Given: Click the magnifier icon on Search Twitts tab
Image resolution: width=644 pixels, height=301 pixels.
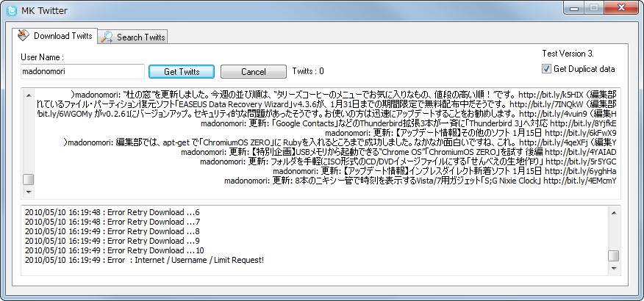Looking at the screenshot, I should point(107,37).
